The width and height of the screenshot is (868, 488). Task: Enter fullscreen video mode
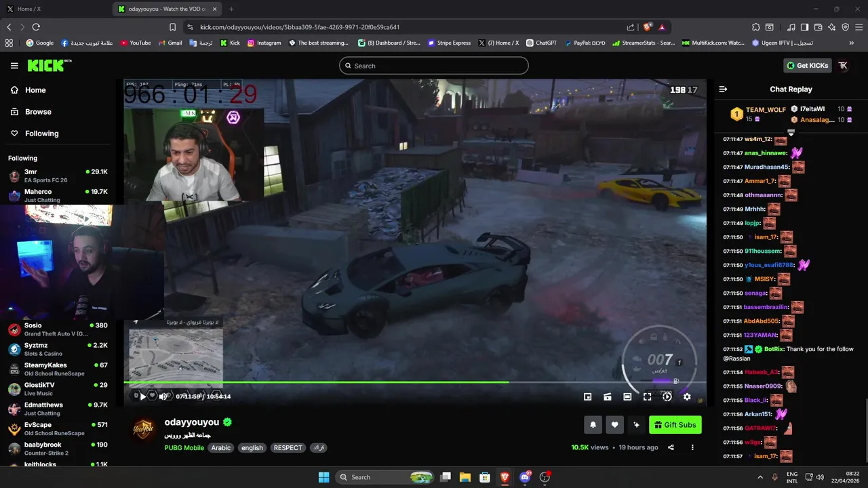pyautogui.click(x=647, y=396)
